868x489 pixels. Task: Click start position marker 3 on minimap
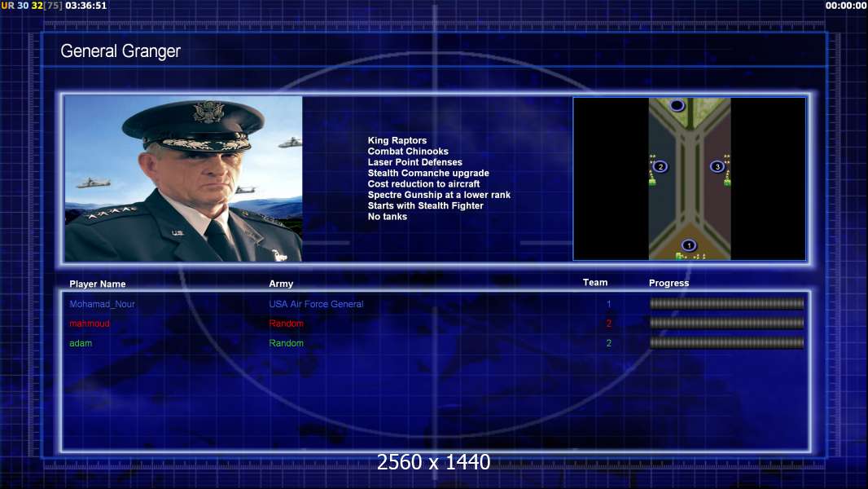pos(717,166)
